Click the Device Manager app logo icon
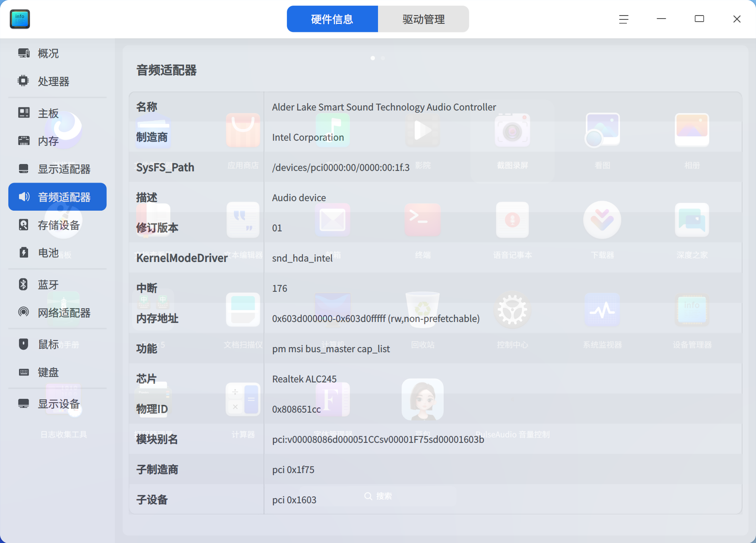Screen dimensions: 756x543 click(20, 19)
